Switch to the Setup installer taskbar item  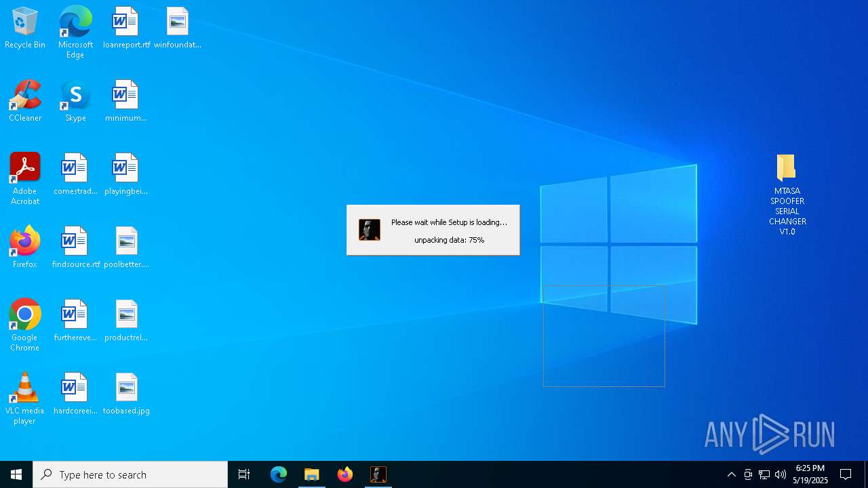coord(378,474)
